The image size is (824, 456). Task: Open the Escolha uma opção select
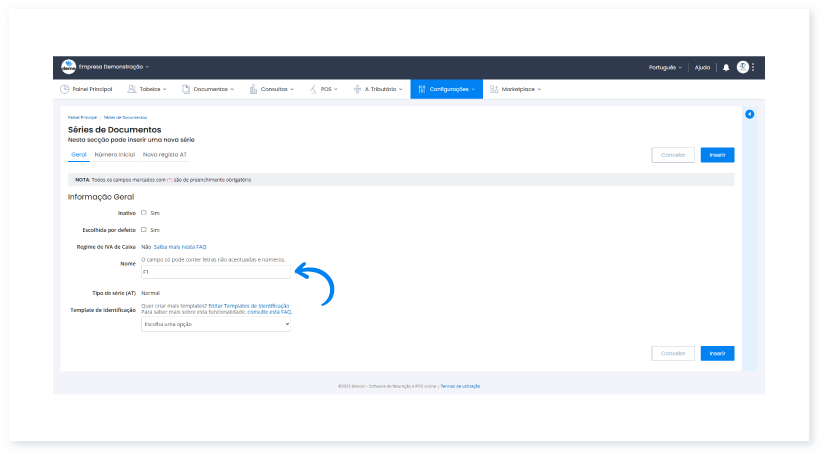[x=216, y=324]
